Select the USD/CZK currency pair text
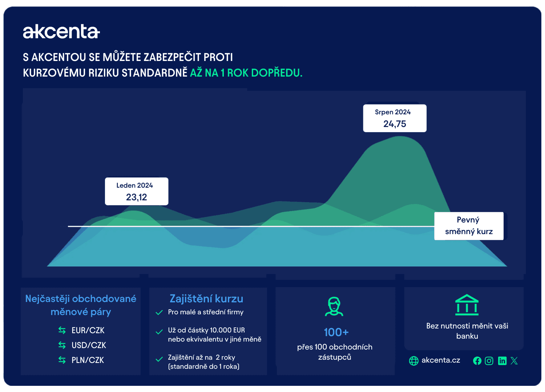Viewport: 545px width, 392px height. click(x=89, y=345)
